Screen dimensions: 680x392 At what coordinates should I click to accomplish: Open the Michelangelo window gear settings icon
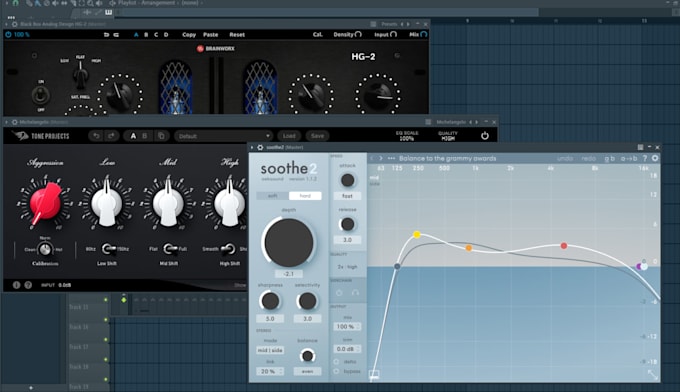click(15, 122)
